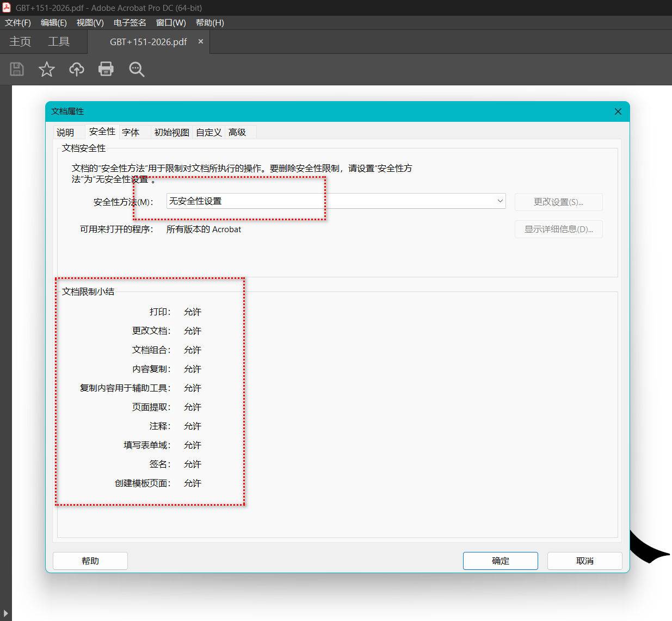Switch to the 字体 tab
The image size is (672, 621).
pos(131,132)
